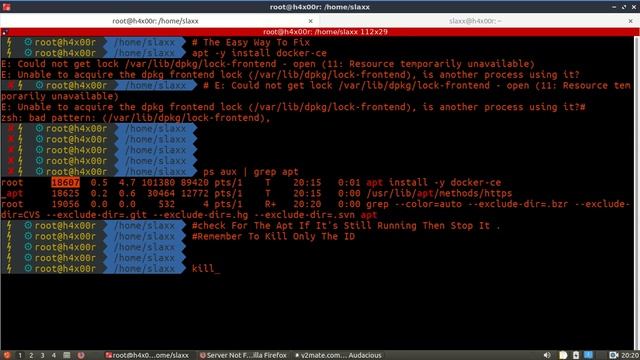The width and height of the screenshot is (640, 360).
Task: Click the 20:20 clock in the taskbar
Action: [x=630, y=355]
